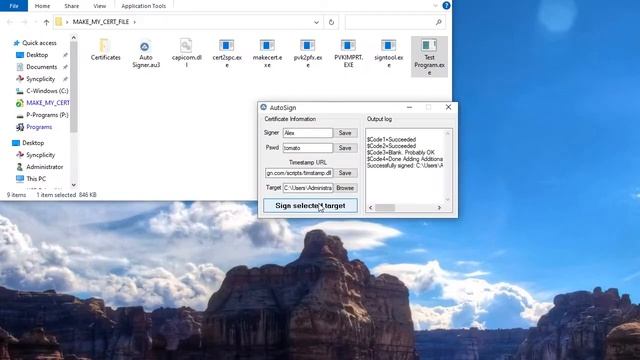Click the Pswd input field
Image resolution: width=640 pixels, height=360 pixels.
tap(308, 148)
